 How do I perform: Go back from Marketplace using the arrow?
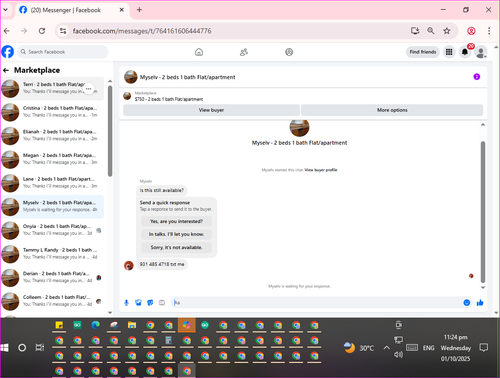[x=6, y=70]
